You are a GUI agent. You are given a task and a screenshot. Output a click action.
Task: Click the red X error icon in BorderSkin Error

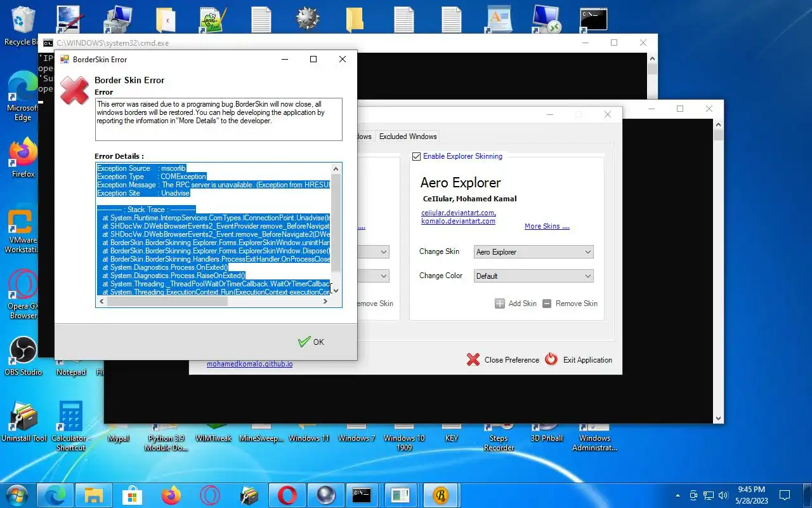click(74, 91)
